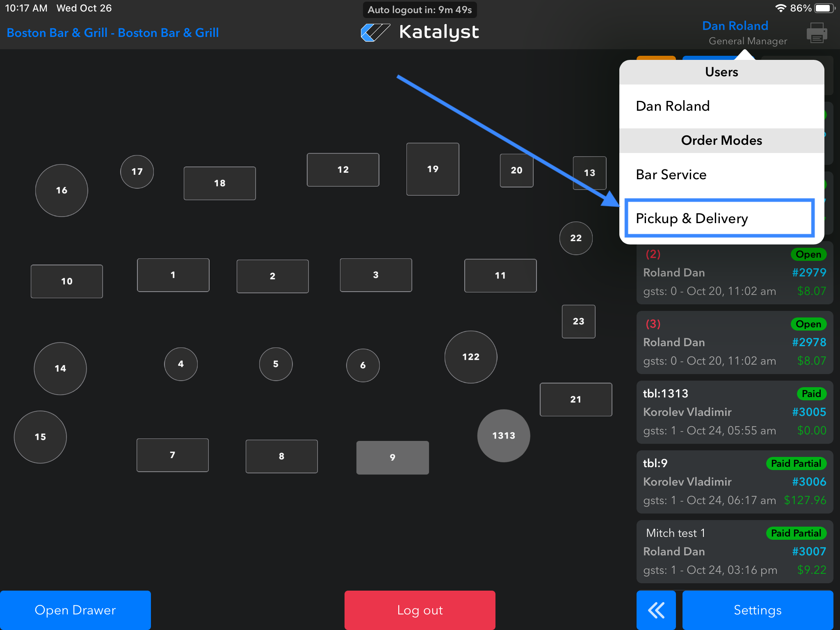Switch to Pickup & Delivery mode
Image resolution: width=840 pixels, height=630 pixels.
(x=719, y=219)
